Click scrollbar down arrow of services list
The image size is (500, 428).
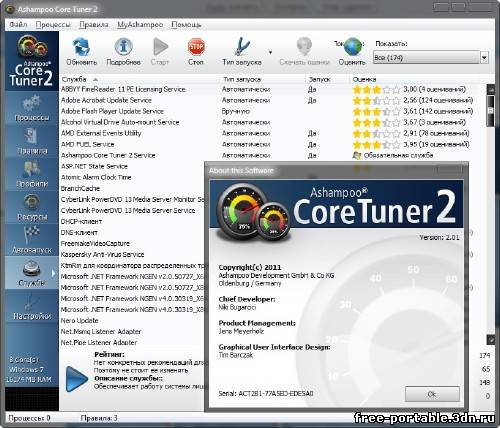coord(491,340)
